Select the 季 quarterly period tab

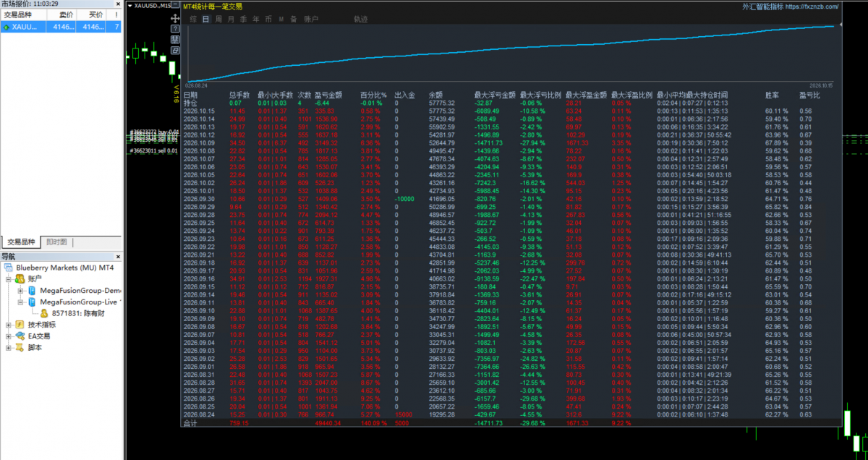click(x=243, y=19)
